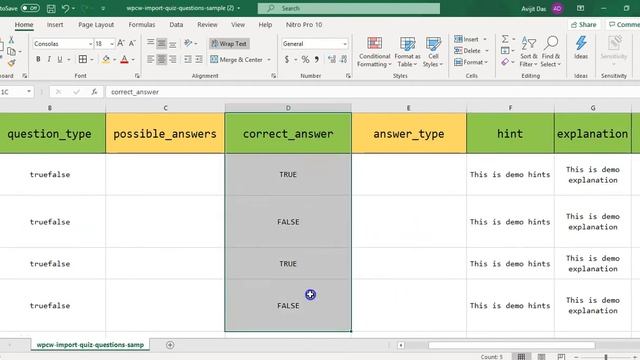Increase font size with the large A icon
640x360 pixels.
point(121,43)
